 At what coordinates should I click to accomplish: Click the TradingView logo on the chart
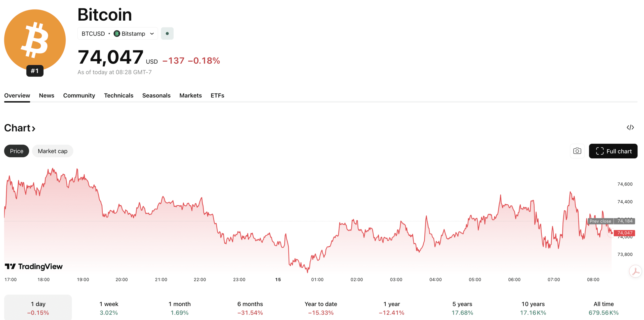tap(34, 266)
